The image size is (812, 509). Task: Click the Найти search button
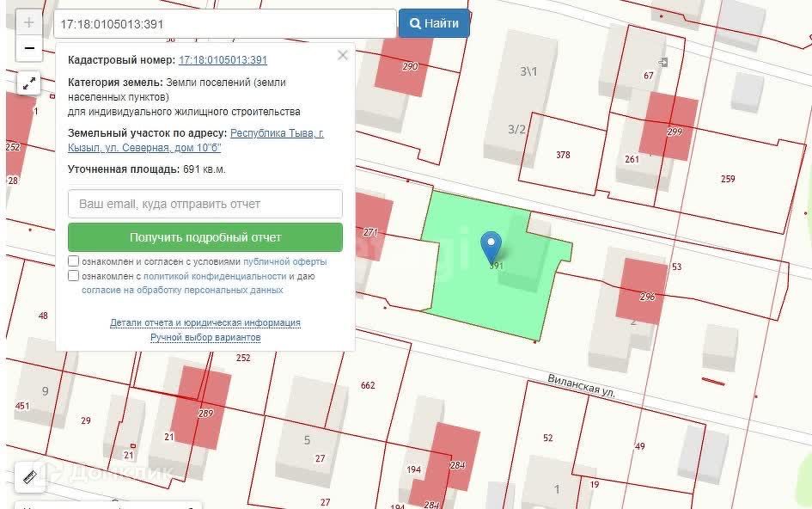pos(434,24)
